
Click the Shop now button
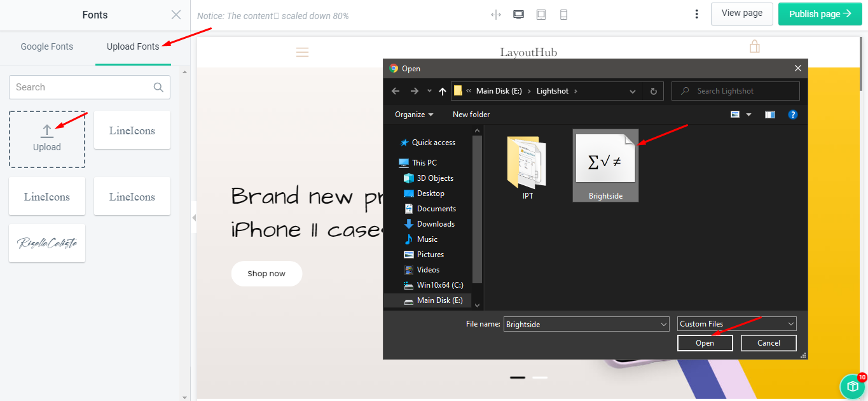click(x=266, y=274)
